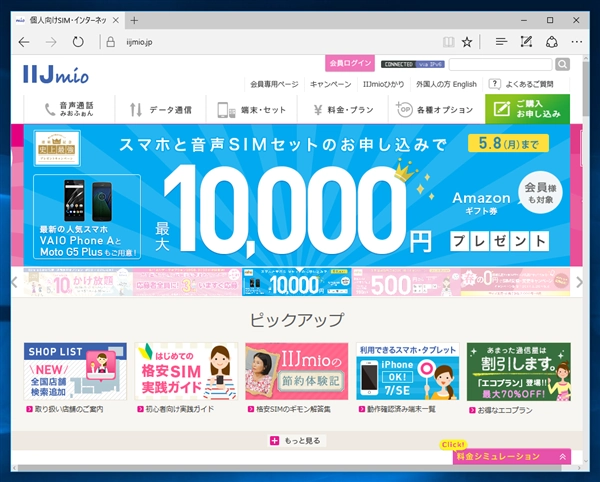Screen dimensions: 600x482
Task: Select the small 10,000円 carousel thumbnail
Action: pyautogui.click(x=297, y=282)
